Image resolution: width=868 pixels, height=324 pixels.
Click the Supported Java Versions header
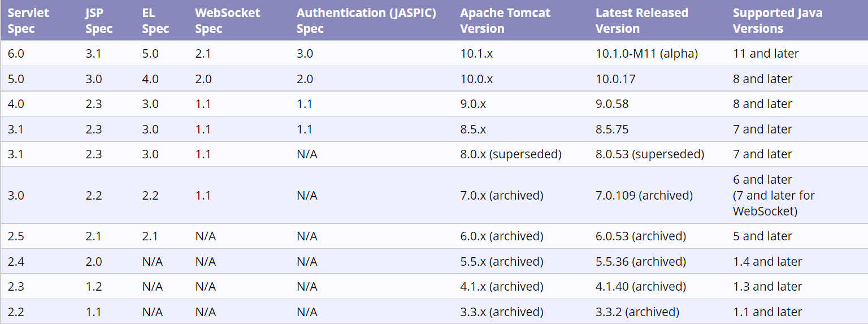778,20
